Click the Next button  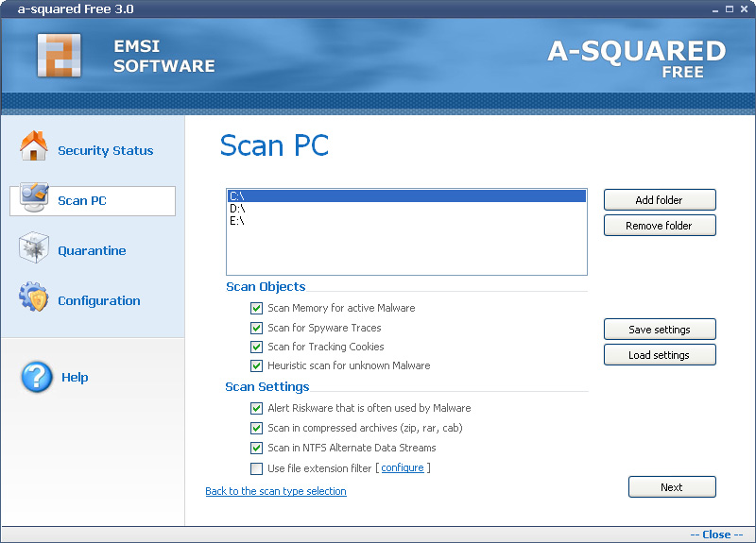(x=671, y=487)
